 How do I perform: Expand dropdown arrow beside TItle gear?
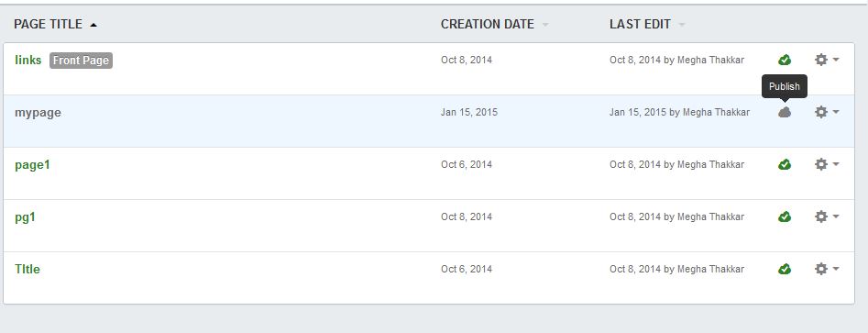(835, 269)
